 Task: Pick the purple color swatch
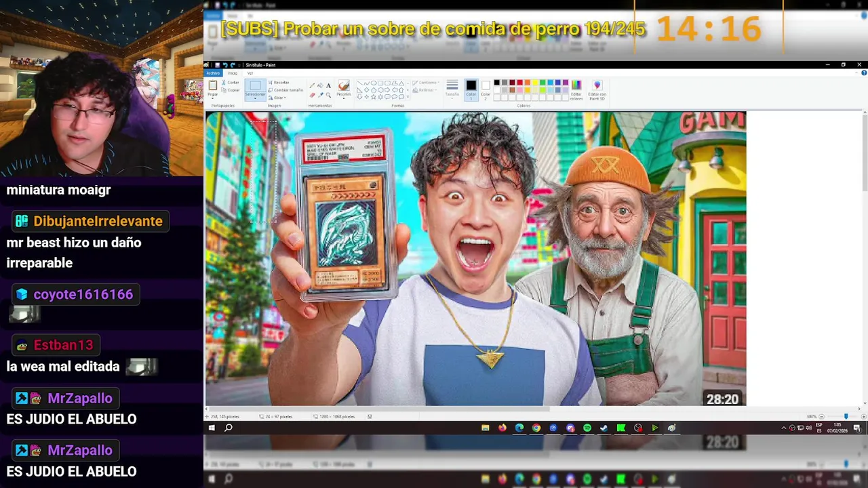tap(566, 83)
